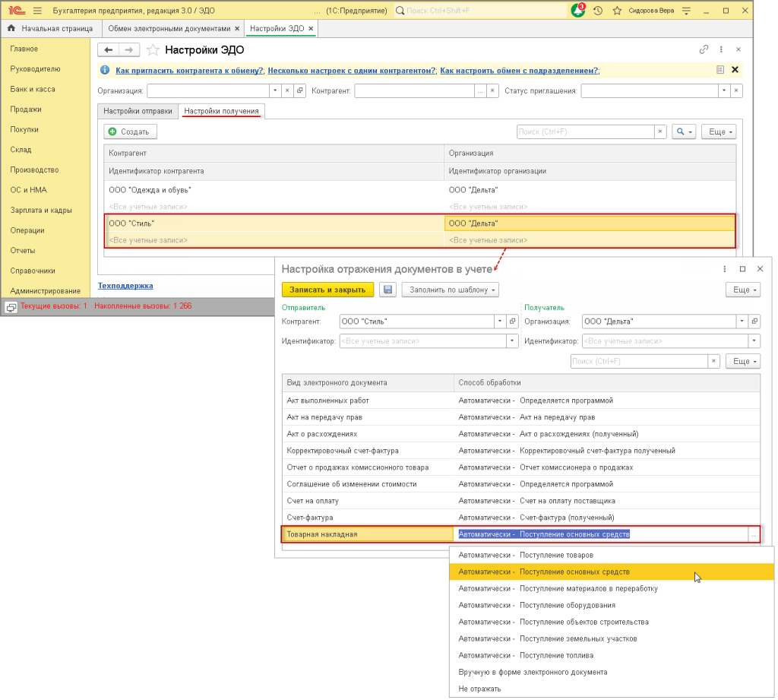Viewport: 778px width, 700px height.
Task: Open the main hamburger menu
Action: coord(37,11)
